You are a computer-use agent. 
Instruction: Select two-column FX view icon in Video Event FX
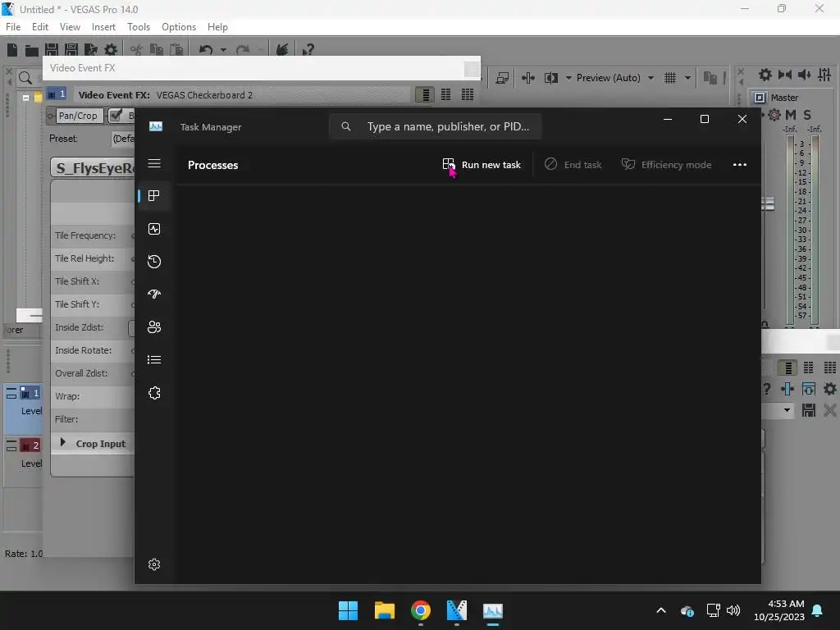click(x=445, y=95)
